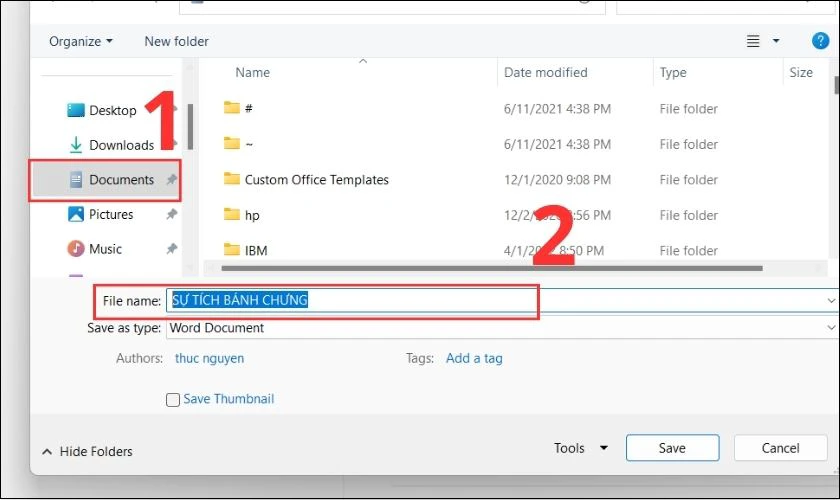Screen dimensions: 840x500
Task: Open the Organize menu
Action: [81, 41]
